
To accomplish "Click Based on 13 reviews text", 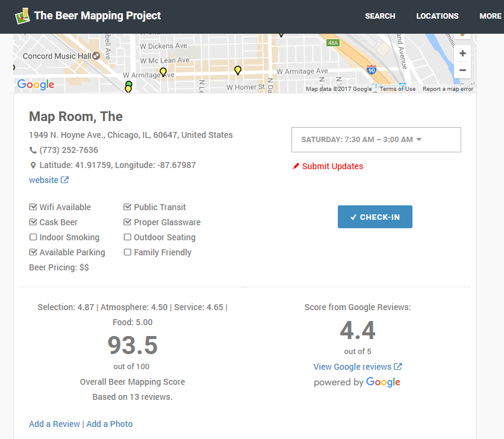I will coord(132,397).
